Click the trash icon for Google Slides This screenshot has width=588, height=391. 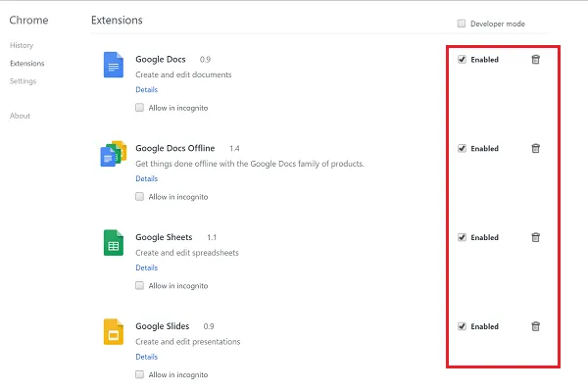(535, 326)
